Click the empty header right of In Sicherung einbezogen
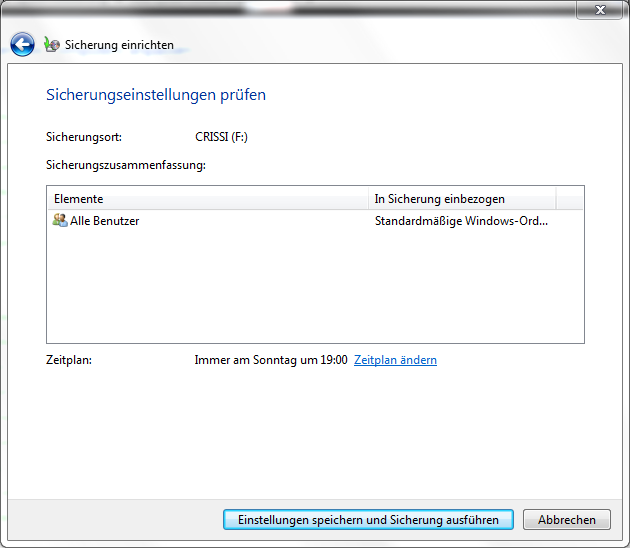The width and height of the screenshot is (630, 548). 569,199
